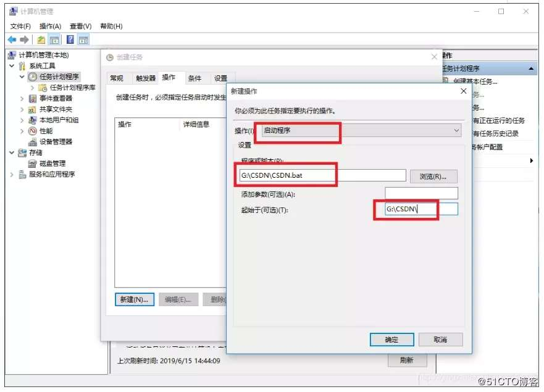The height and width of the screenshot is (392, 544).
Task: Select the 设备管理器 icon in tree
Action: point(33,142)
